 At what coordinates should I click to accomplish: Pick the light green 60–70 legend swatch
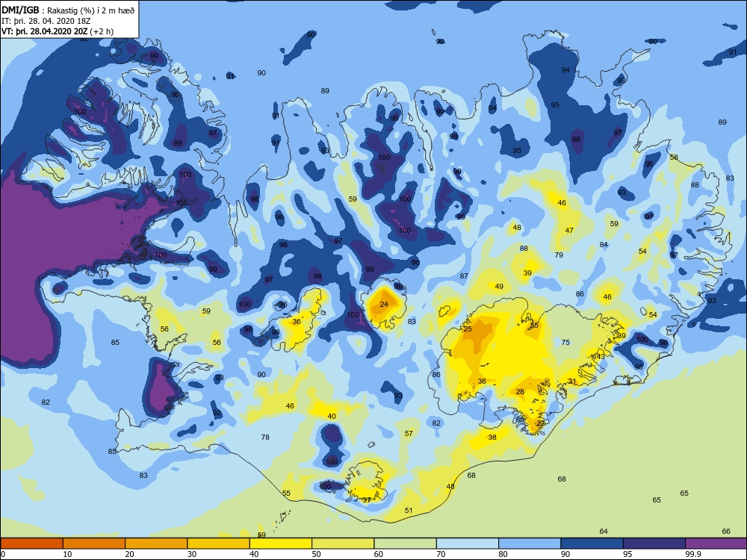coord(406,544)
